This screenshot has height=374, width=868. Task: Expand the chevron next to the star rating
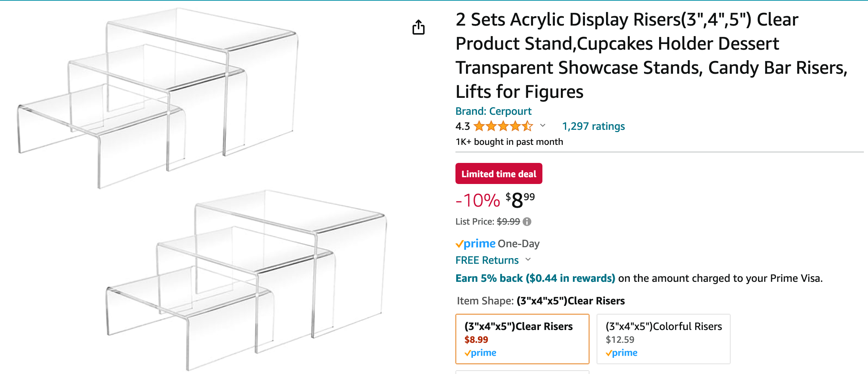(x=542, y=126)
